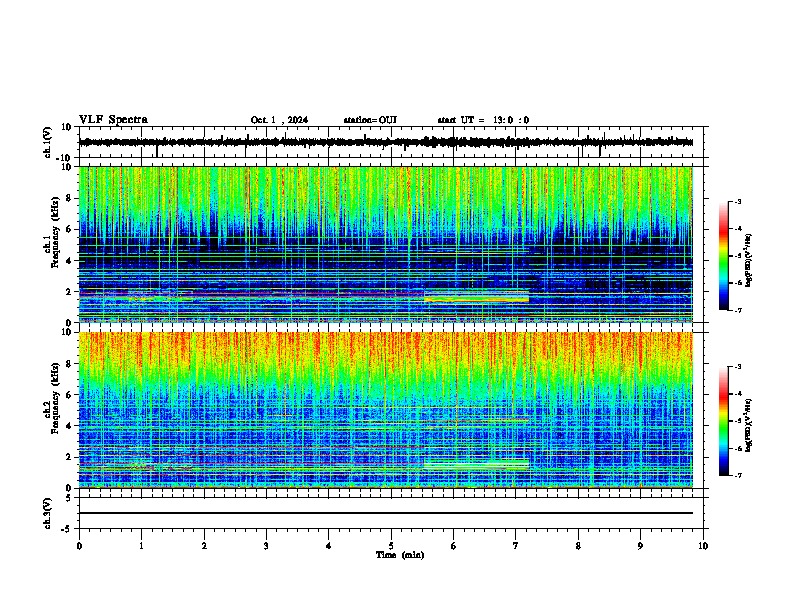
Task: Click the bright ch.1 emission band near 1.5 kHz
Action: [476, 297]
